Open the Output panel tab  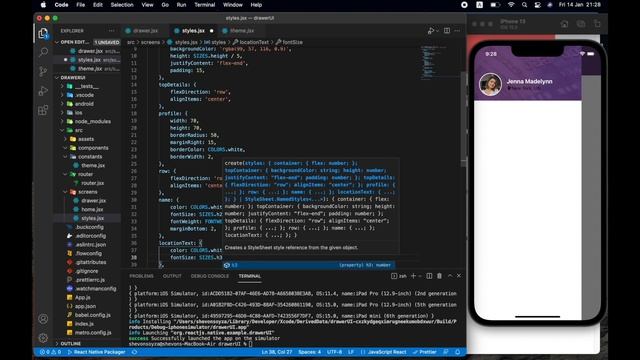[x=172, y=276]
